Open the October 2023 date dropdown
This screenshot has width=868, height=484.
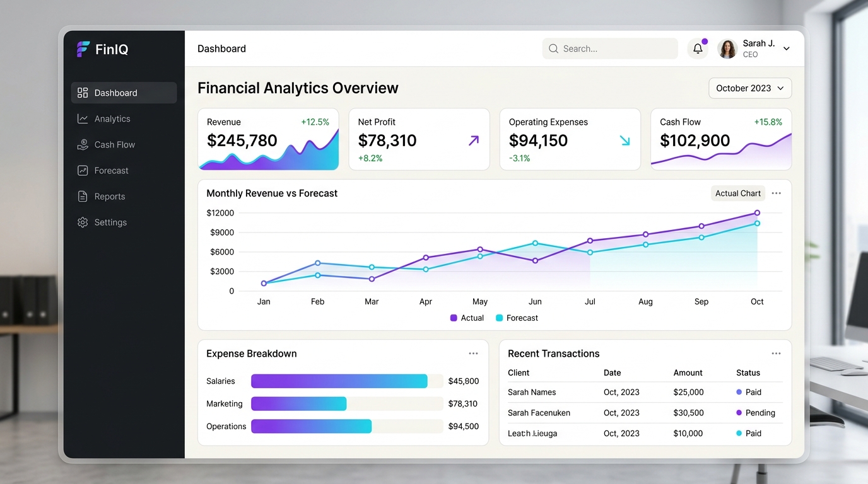750,88
